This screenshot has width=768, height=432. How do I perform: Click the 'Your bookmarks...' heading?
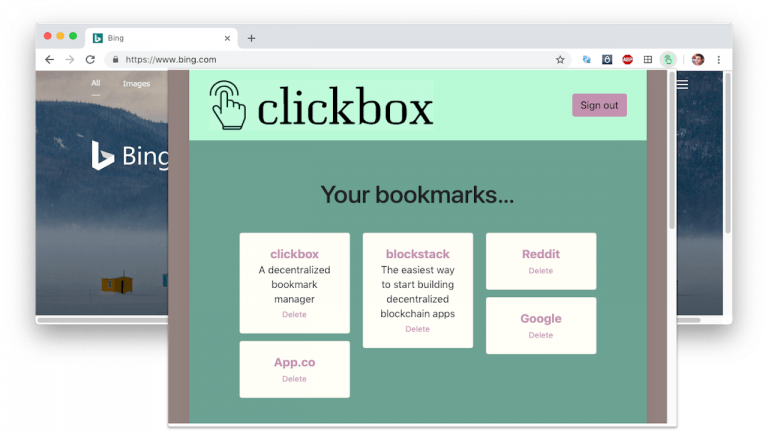[x=417, y=194]
